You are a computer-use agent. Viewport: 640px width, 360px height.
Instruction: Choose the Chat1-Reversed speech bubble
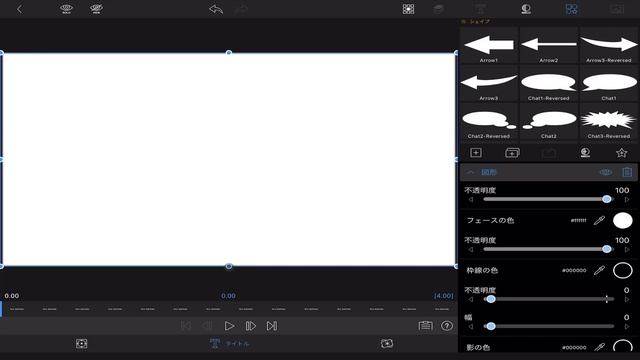(549, 84)
